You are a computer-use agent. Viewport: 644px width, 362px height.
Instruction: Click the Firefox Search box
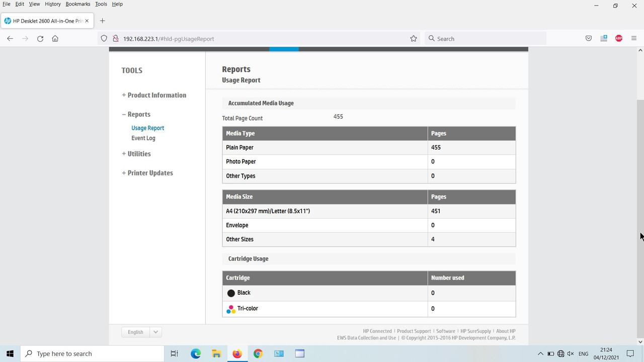486,39
